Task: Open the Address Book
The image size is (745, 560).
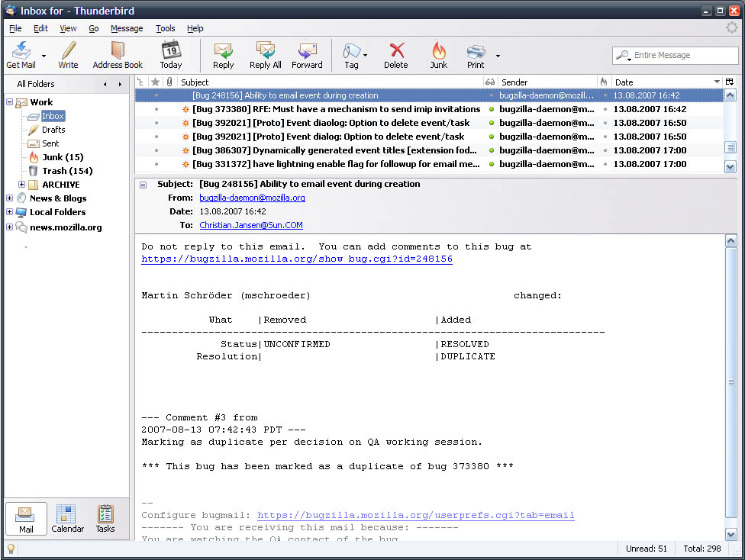Action: (118, 55)
